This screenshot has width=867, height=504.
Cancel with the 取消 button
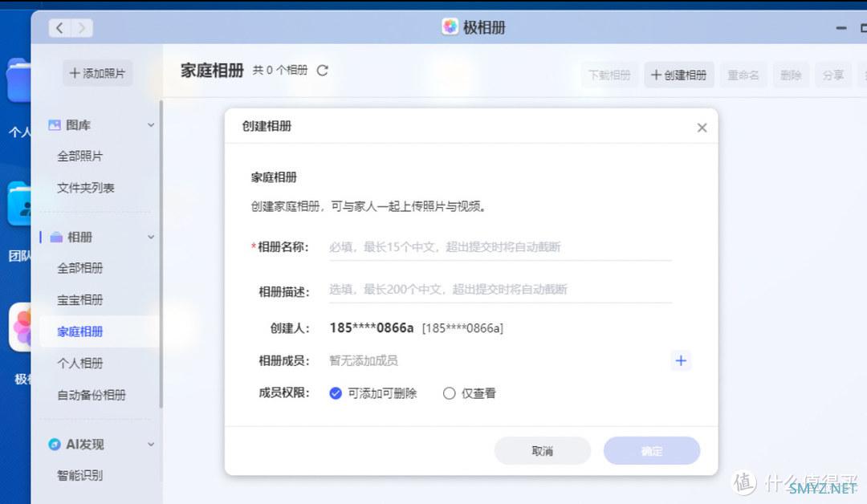point(543,451)
